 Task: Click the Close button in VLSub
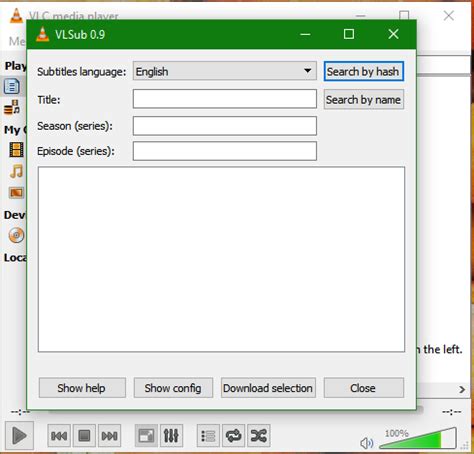point(364,388)
